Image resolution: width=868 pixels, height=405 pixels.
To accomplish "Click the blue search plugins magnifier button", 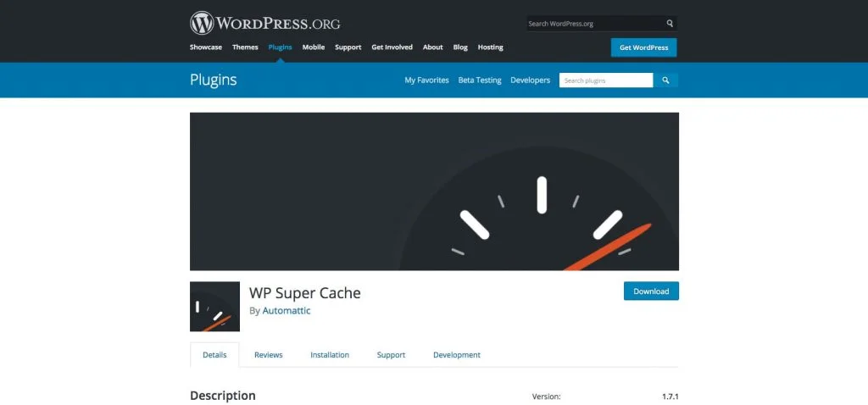I will click(x=665, y=80).
